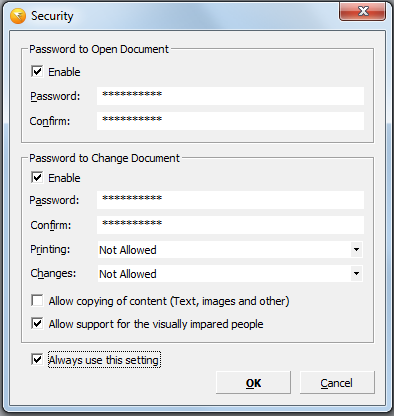
Task: Click the Always use this setting label
Action: pos(104,360)
